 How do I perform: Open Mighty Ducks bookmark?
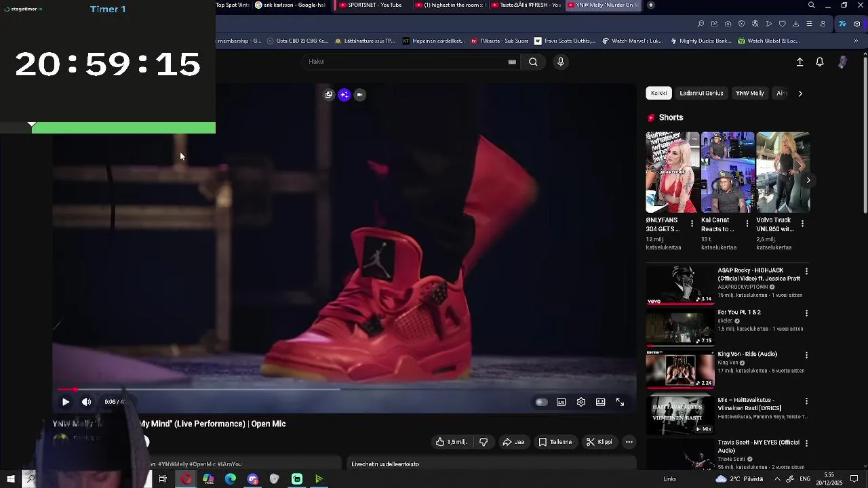[x=701, y=41]
